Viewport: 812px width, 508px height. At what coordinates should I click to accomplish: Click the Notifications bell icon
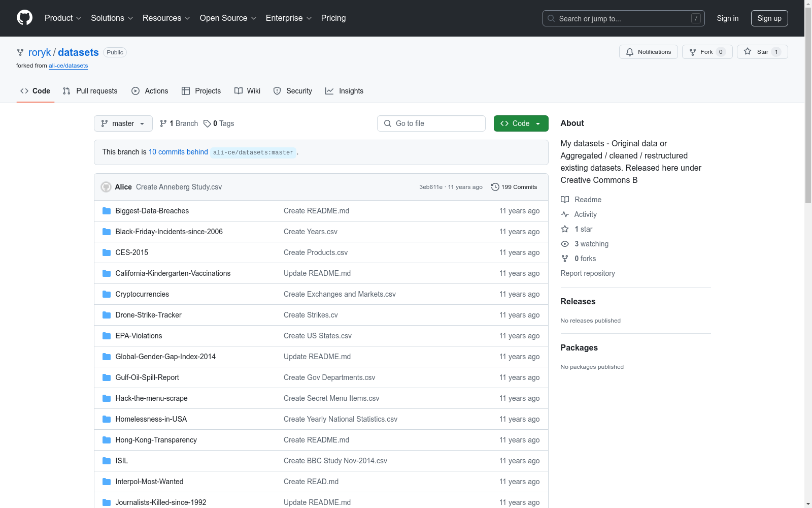point(630,52)
